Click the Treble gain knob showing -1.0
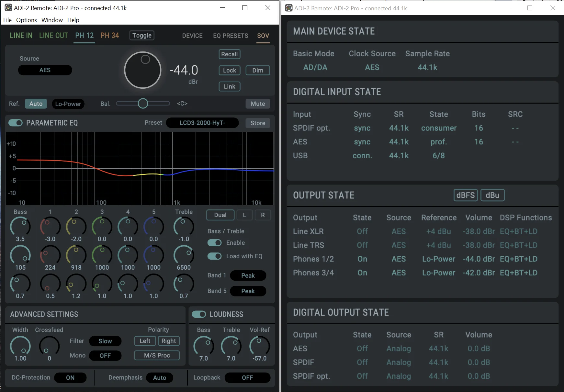 pyautogui.click(x=184, y=226)
